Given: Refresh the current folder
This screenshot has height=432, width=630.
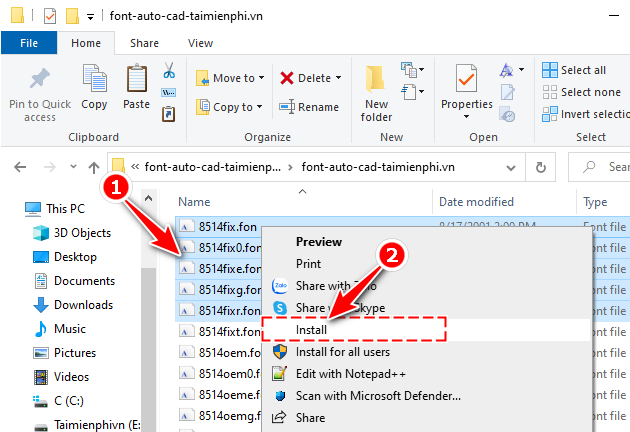Looking at the screenshot, I should point(541,167).
